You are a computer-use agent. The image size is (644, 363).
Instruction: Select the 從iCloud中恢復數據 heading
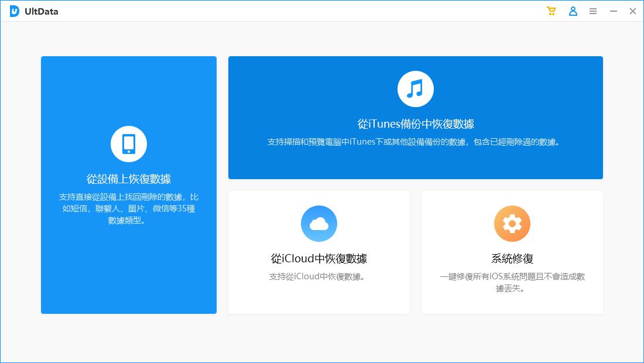point(318,258)
